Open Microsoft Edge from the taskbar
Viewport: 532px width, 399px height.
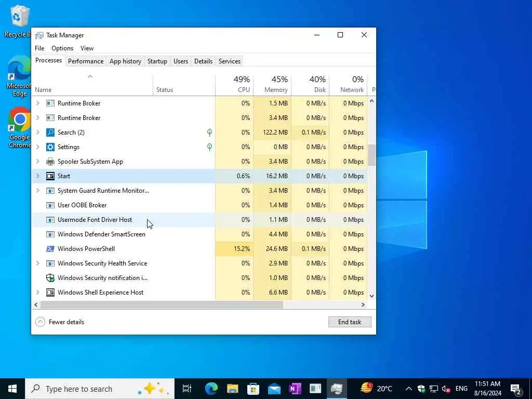click(x=211, y=389)
